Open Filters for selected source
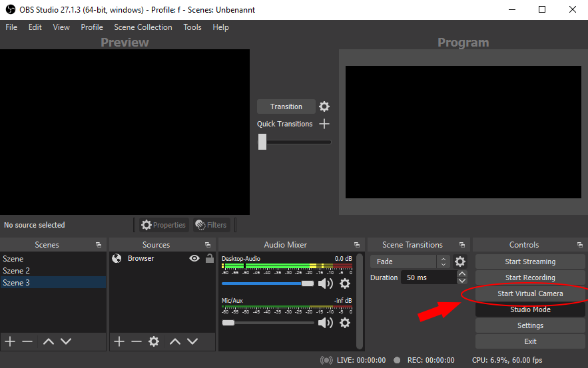Viewport: 588px width, 368px height. (212, 225)
